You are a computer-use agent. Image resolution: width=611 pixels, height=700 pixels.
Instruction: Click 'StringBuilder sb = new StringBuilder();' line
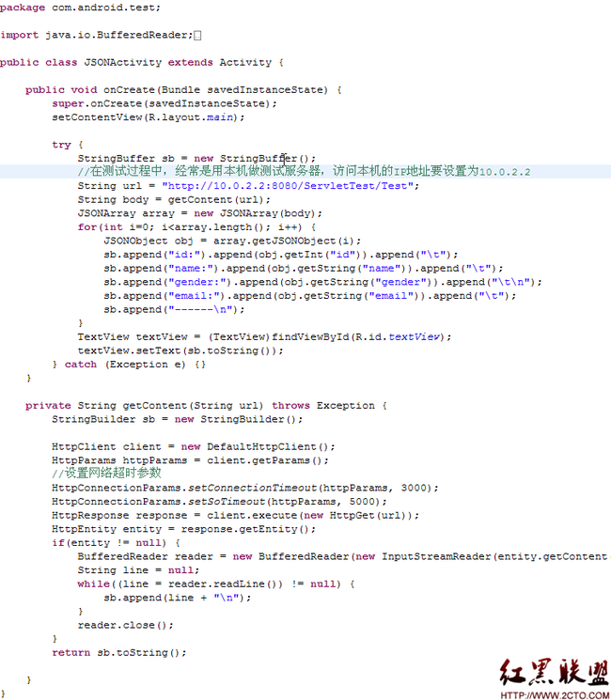[x=178, y=420]
